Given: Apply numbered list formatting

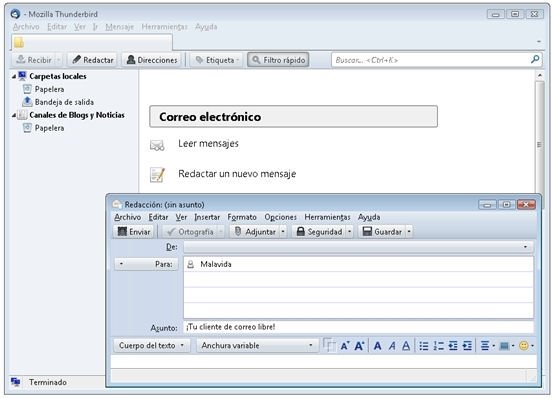Looking at the screenshot, I should [x=438, y=346].
